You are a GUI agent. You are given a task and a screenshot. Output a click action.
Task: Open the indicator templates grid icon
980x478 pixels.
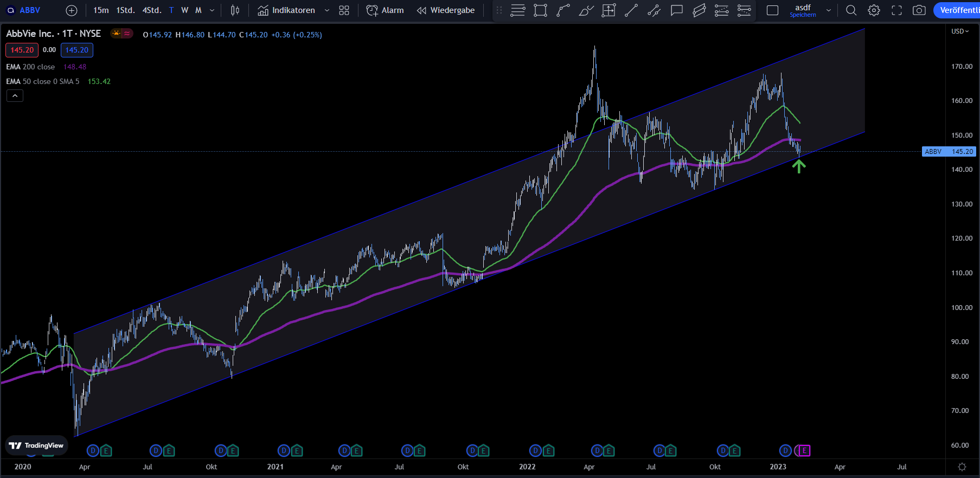click(x=344, y=10)
